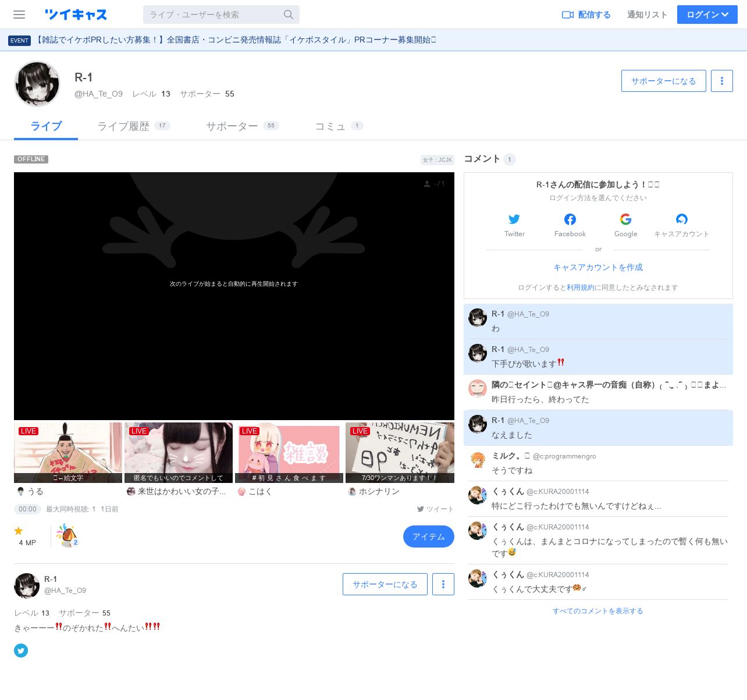Click avatar of the 隣のセイント commenter
This screenshot has height=700, width=747.
[x=478, y=389]
